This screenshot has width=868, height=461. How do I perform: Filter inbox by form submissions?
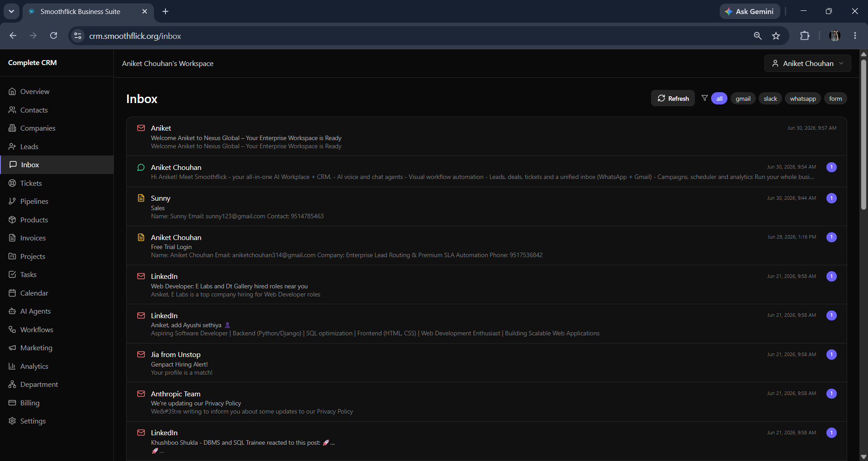tap(835, 99)
